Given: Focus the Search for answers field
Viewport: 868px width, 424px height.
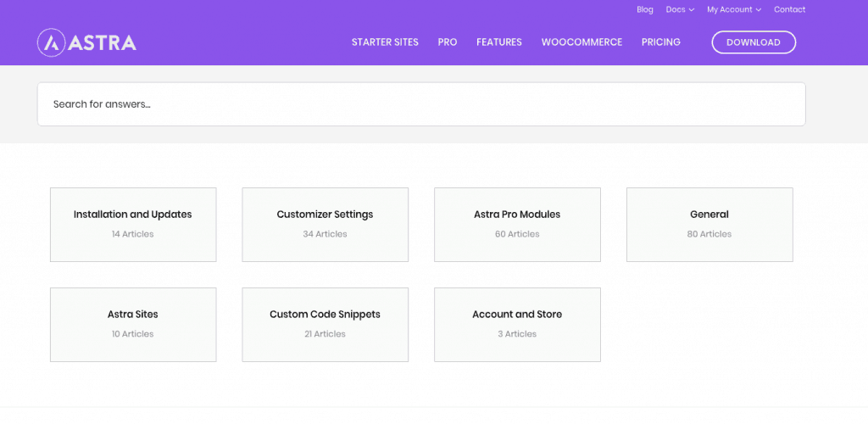Looking at the screenshot, I should pyautogui.click(x=421, y=104).
